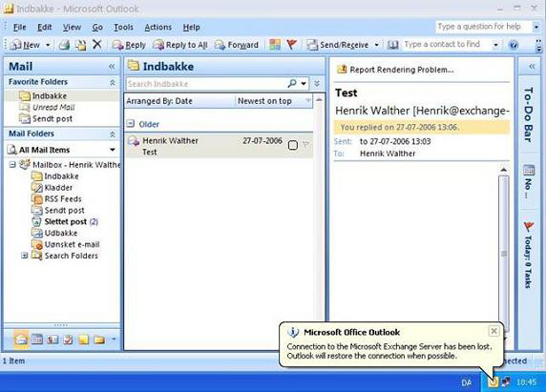Image resolution: width=546 pixels, height=392 pixels.
Task: Close the Exchange connection lost notification
Action: point(493,331)
